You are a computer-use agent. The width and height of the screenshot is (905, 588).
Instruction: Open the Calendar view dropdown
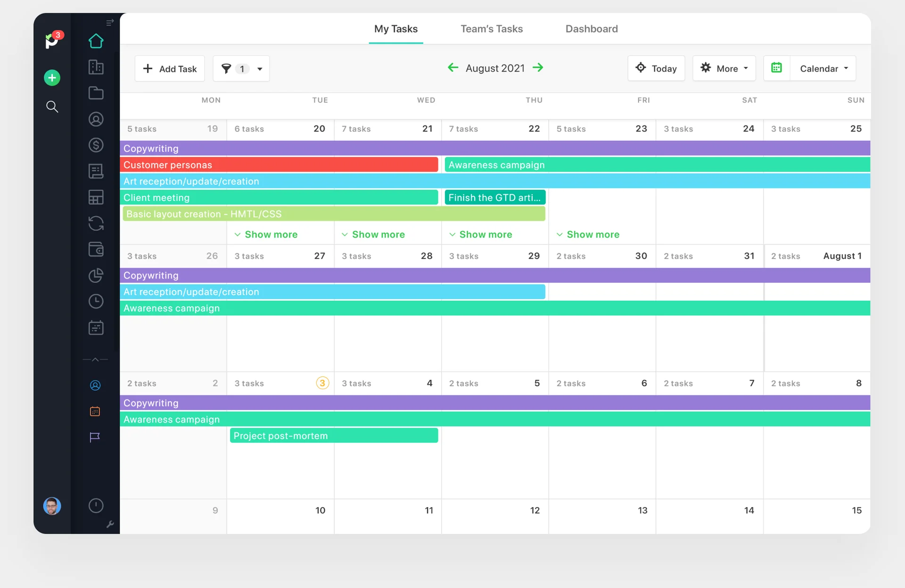tap(823, 68)
